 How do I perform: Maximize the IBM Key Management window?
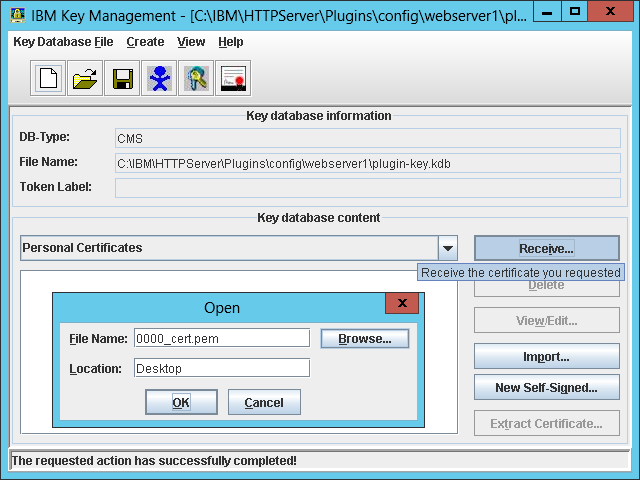pos(575,12)
